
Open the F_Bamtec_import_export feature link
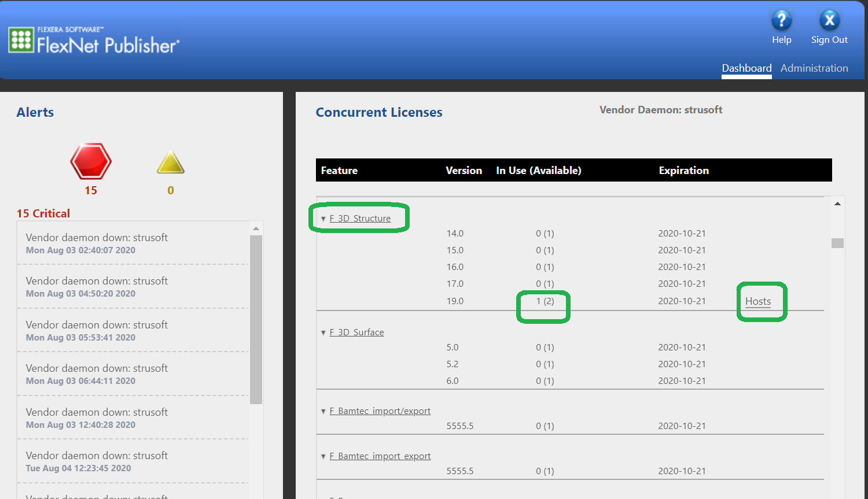380,456
